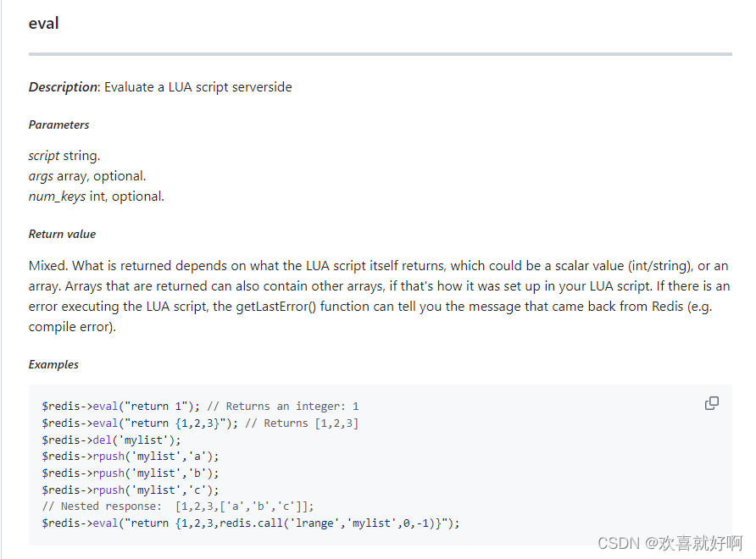Click the num_keys parameter name
The width and height of the screenshot is (756, 559).
pyautogui.click(x=57, y=196)
